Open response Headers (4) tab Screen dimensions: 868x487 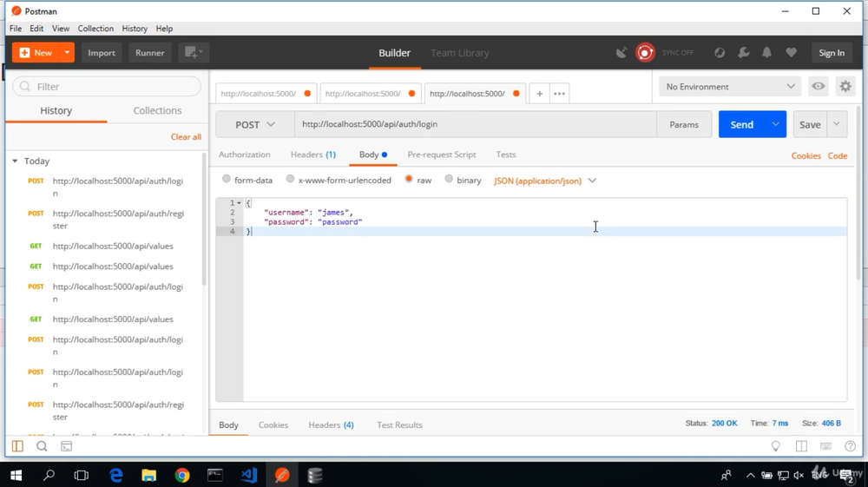coord(331,425)
